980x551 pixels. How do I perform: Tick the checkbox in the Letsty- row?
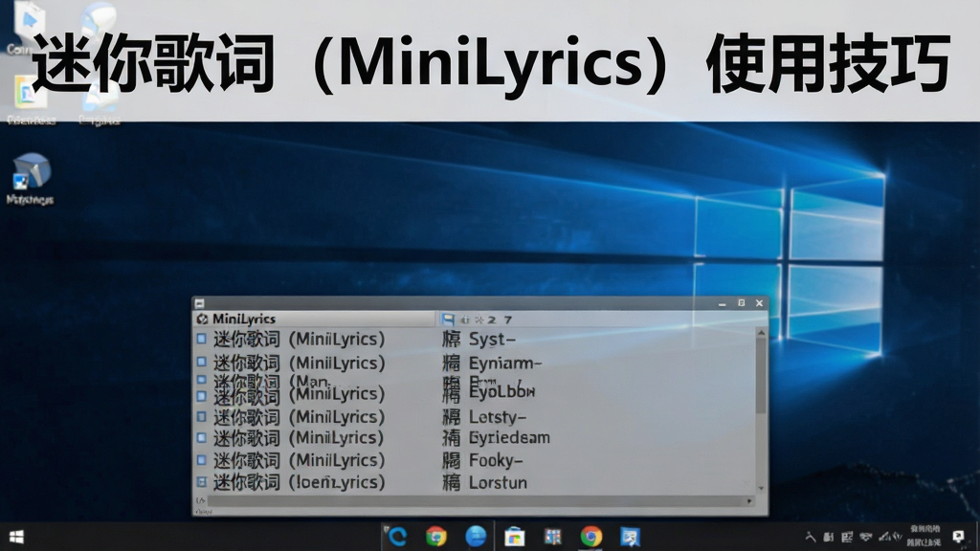[x=201, y=417]
